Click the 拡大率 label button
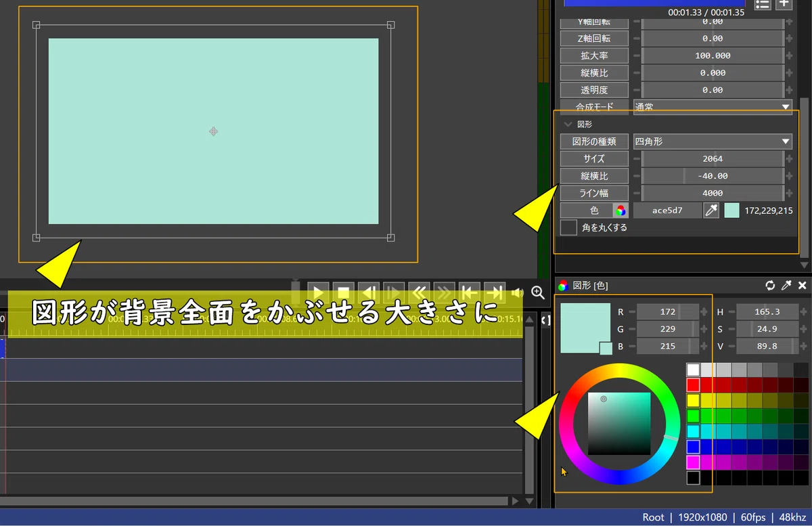 (594, 56)
